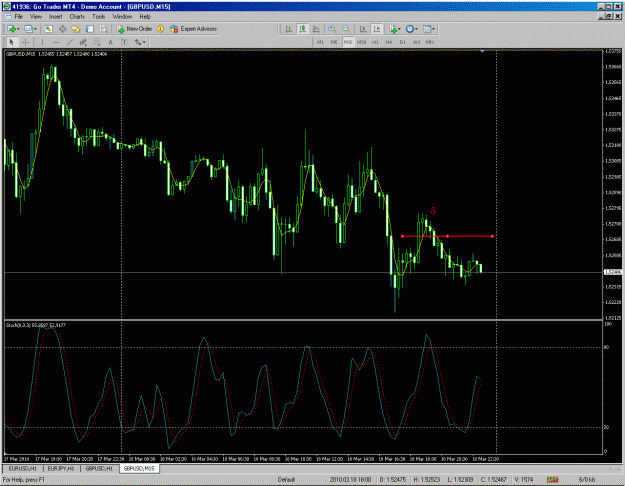
Task: Open the Navigator folder-star icon
Action: coord(76,29)
